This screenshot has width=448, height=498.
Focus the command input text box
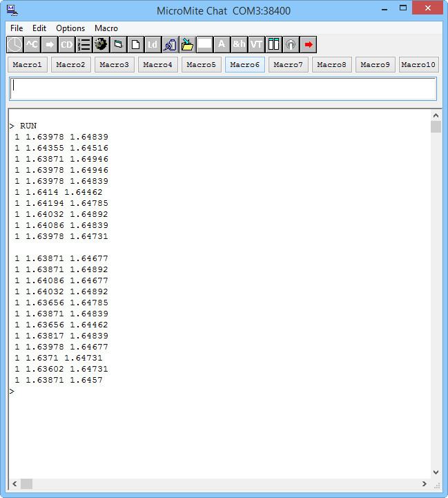click(x=223, y=89)
